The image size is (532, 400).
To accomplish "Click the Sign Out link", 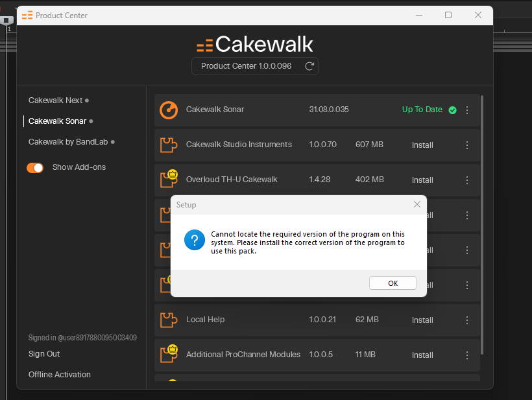I will click(44, 354).
